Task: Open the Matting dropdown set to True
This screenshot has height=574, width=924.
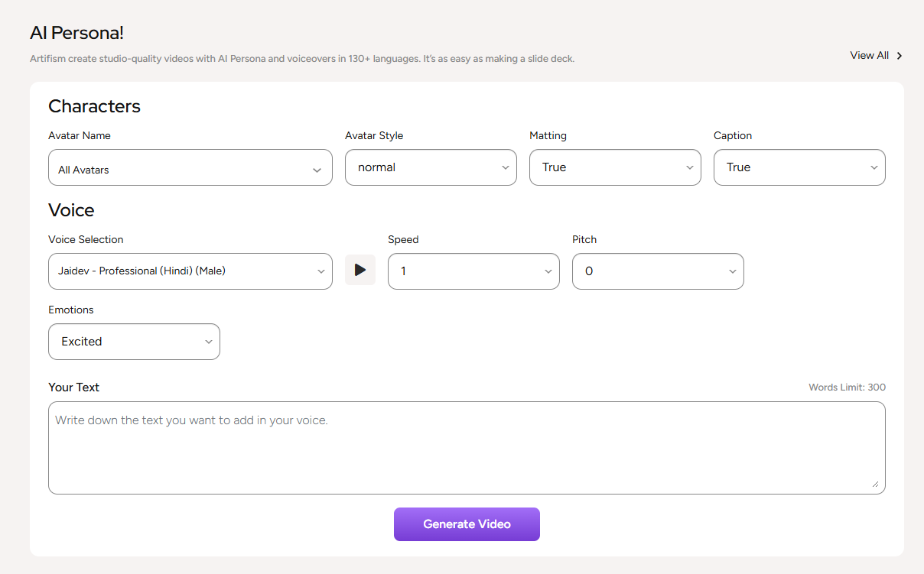Action: click(615, 167)
